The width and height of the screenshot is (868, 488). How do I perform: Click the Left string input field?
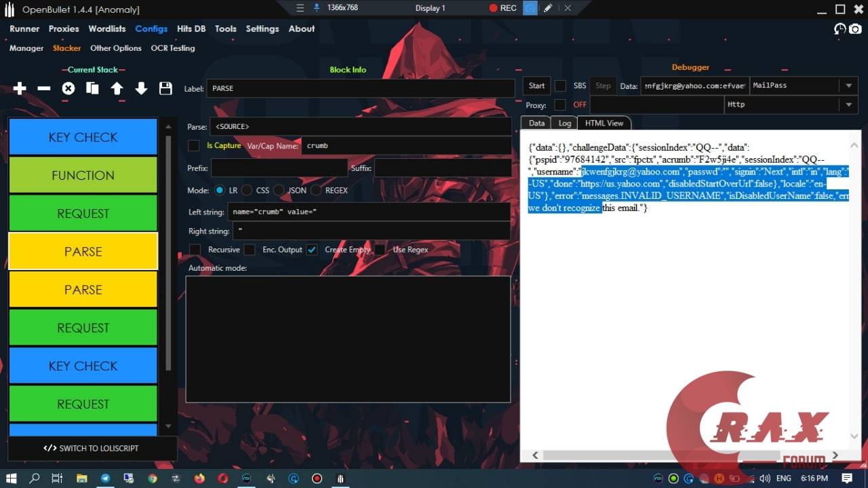(x=369, y=212)
